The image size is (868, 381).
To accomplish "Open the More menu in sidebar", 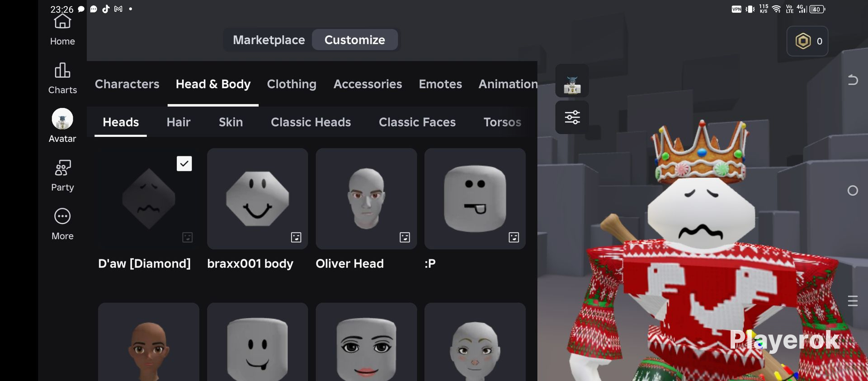I will (62, 225).
